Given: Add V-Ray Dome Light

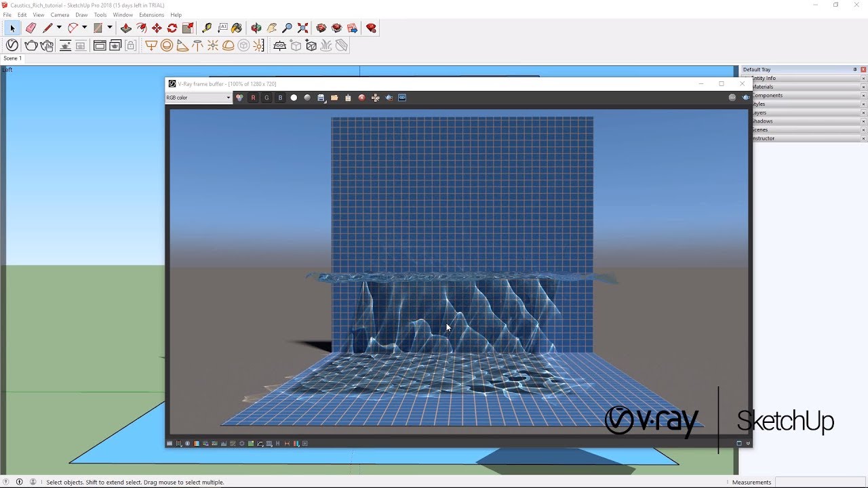Looking at the screenshot, I should pos(229,45).
